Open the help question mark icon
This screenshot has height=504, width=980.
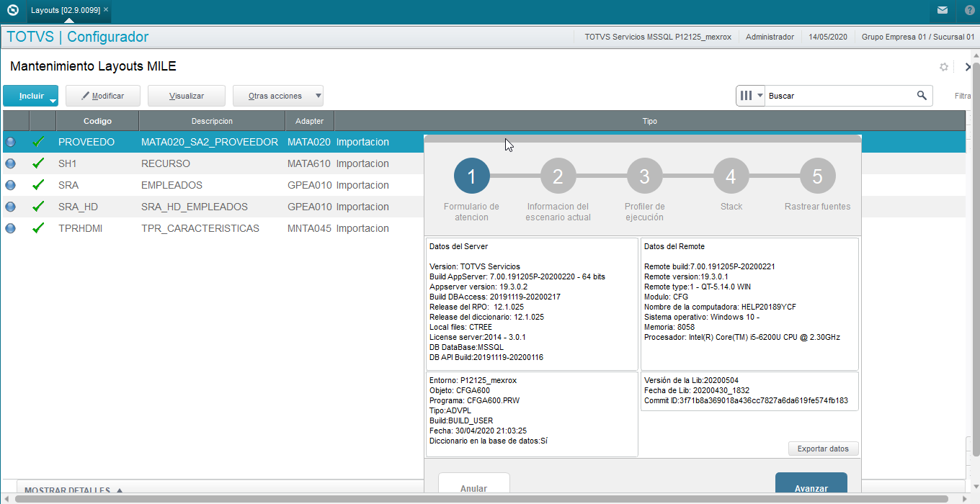(970, 10)
